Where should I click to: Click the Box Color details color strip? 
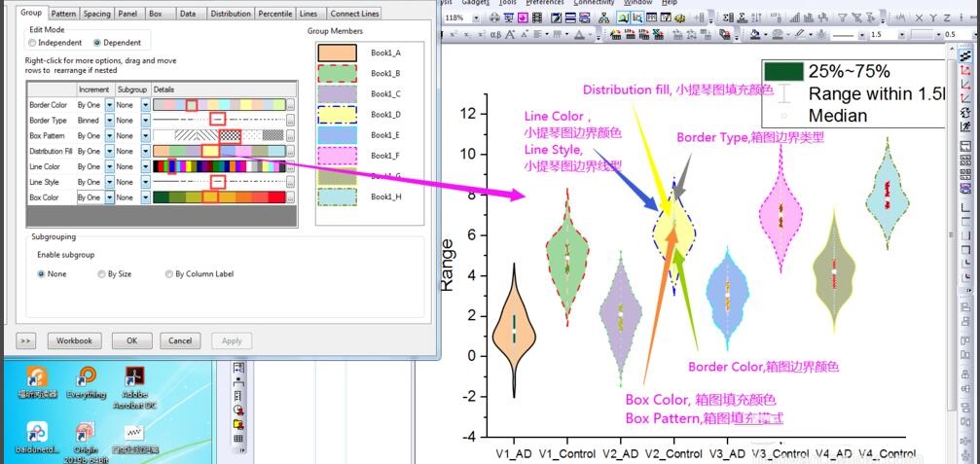[219, 197]
